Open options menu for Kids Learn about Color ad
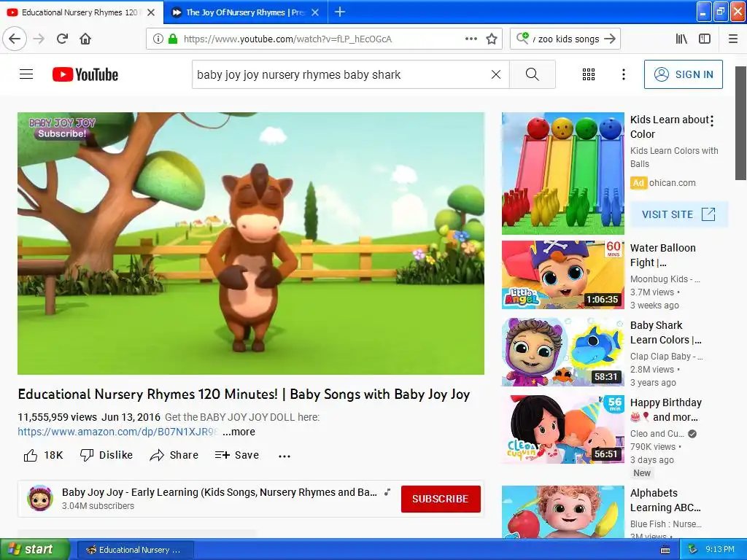Screen dimensions: 747x560 (x=712, y=121)
